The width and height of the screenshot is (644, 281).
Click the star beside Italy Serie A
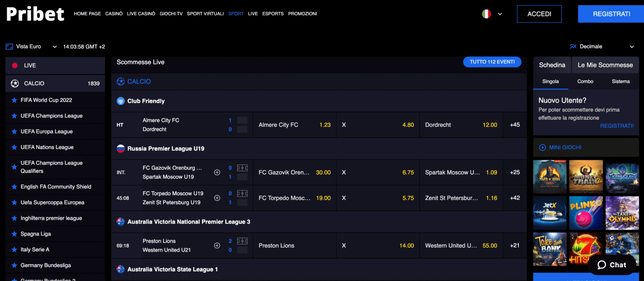pos(14,250)
